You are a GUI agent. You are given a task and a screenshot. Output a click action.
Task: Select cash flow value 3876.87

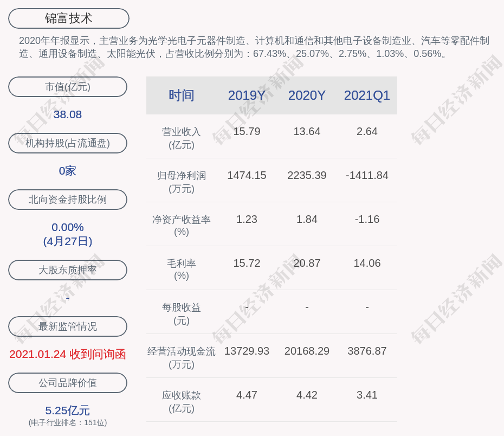point(367,351)
